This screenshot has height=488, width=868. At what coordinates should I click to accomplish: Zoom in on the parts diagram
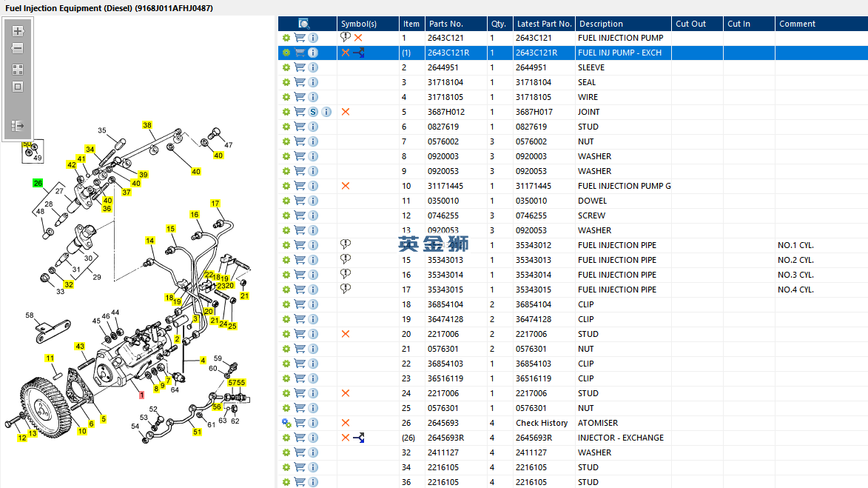pyautogui.click(x=18, y=31)
